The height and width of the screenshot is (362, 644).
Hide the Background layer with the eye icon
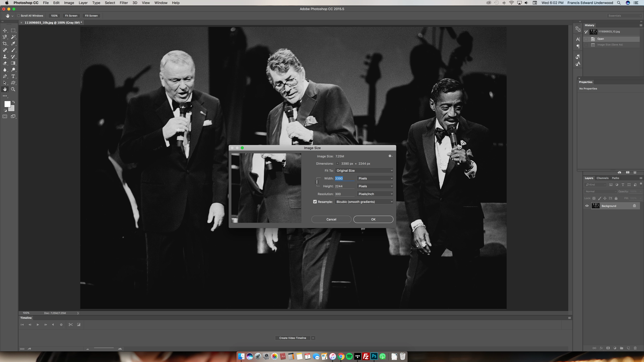point(587,206)
